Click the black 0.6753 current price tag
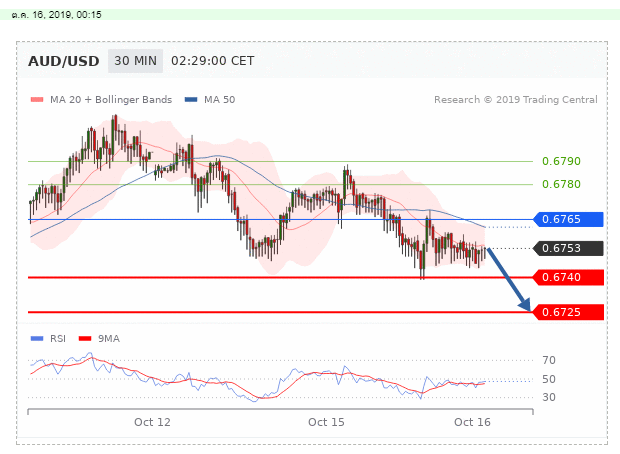620x454 pixels. 568,248
